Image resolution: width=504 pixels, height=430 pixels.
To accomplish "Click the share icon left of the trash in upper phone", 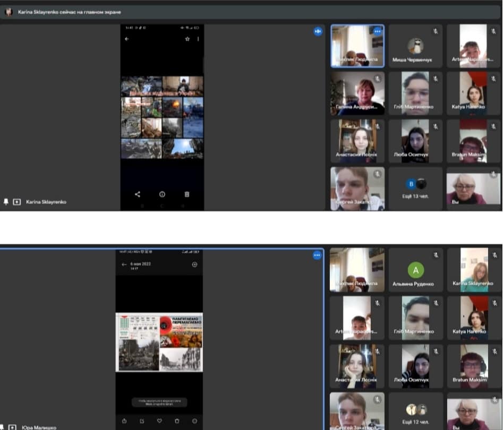I will (138, 194).
